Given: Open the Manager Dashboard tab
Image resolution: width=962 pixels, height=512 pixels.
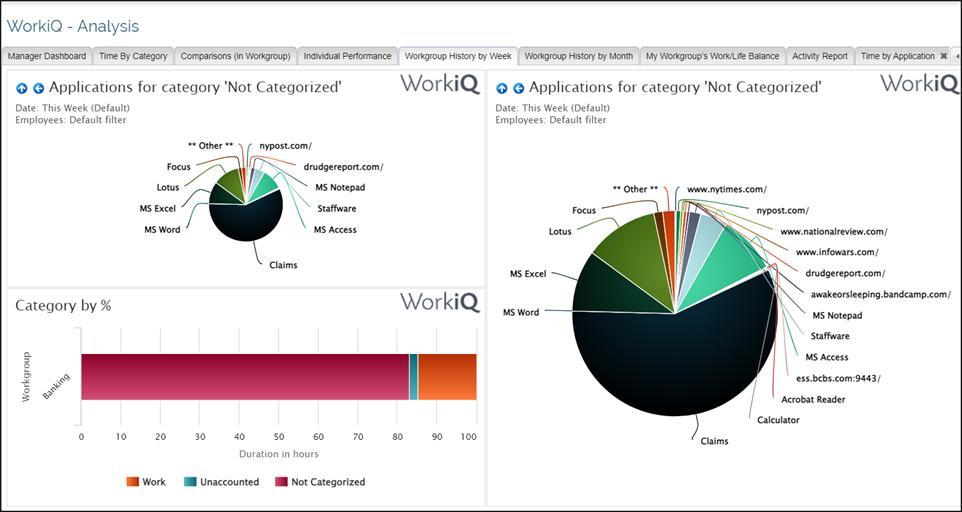Looking at the screenshot, I should [x=47, y=56].
